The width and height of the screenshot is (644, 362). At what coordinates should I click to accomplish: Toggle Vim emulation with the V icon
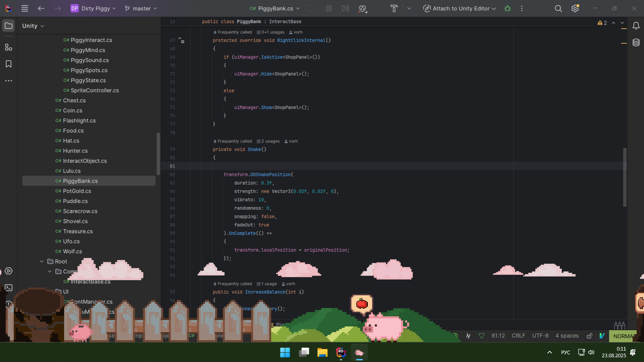pos(602,336)
